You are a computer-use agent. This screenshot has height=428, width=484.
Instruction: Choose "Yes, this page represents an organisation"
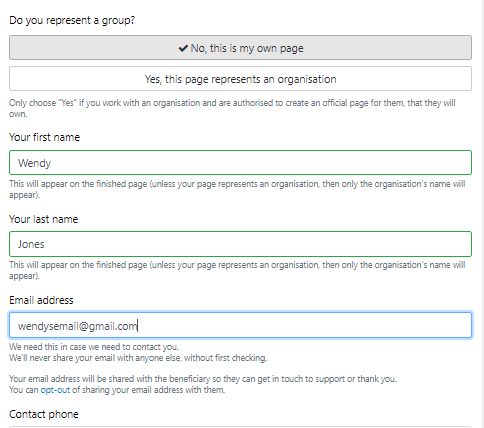[x=240, y=79]
